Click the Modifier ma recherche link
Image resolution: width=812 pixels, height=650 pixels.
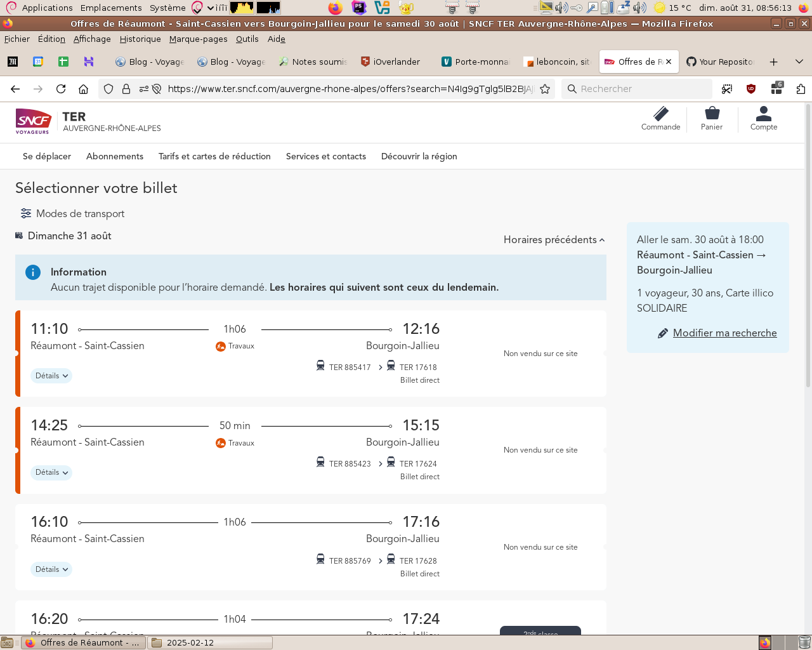pos(724,333)
